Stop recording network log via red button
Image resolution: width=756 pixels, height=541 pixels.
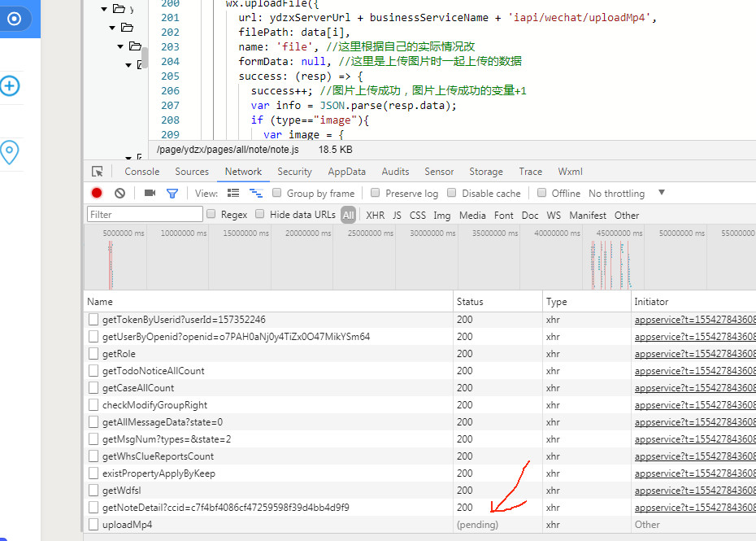point(97,194)
